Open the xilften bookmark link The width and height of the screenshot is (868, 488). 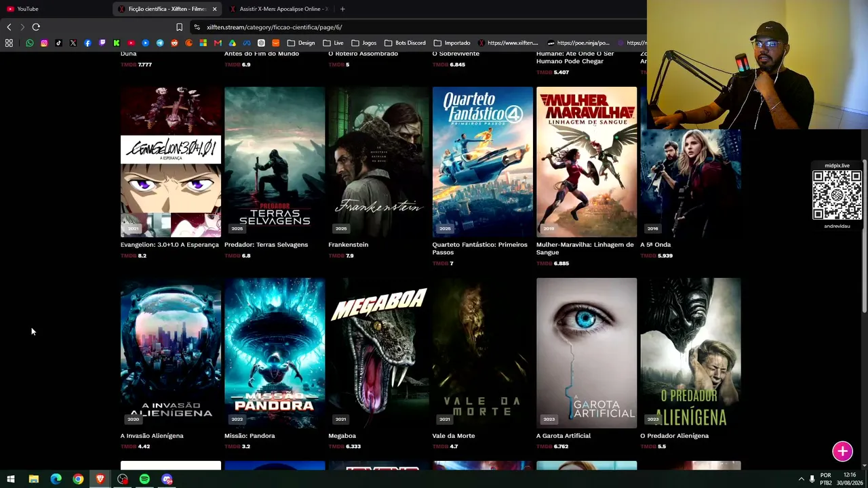508,43
